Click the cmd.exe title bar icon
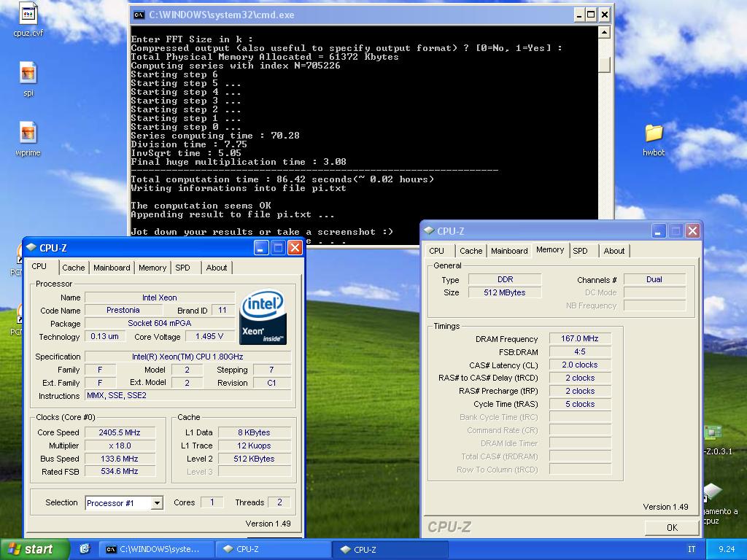747x560 pixels. point(139,15)
